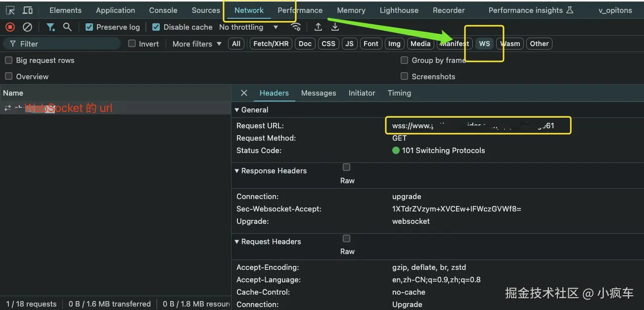Show the Headers detail tab
Screen dimensions: 644x310
point(274,93)
